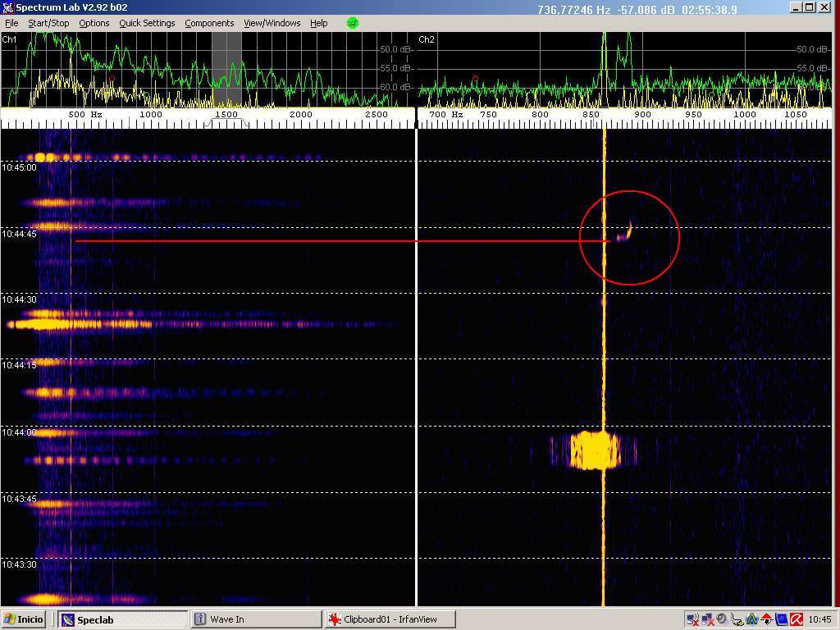
Task: Click the red and black arrows tray icon
Action: point(767,619)
